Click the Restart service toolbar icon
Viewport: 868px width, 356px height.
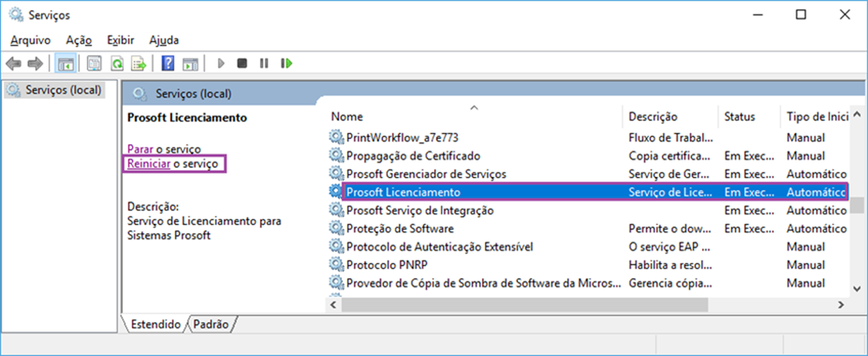click(x=287, y=63)
